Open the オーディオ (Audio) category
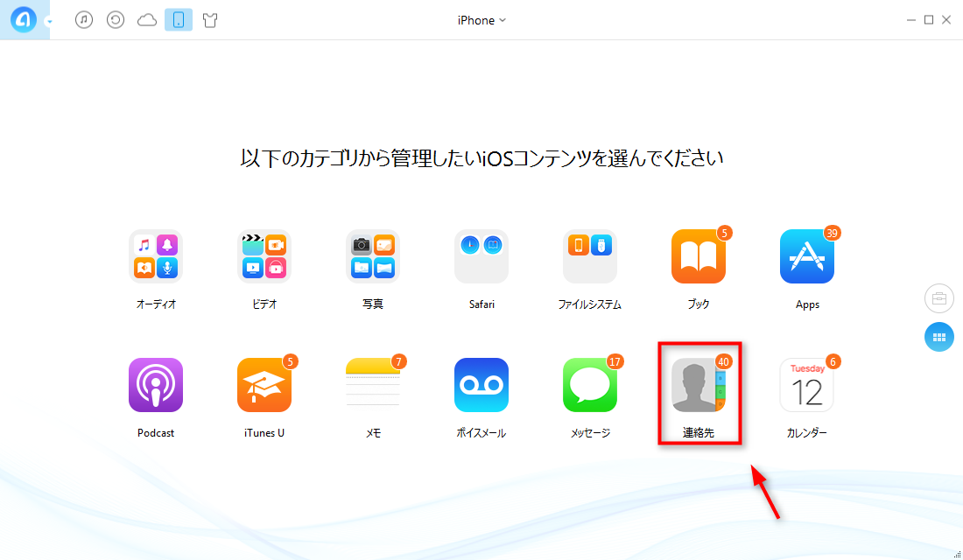The image size is (963, 560). (155, 256)
